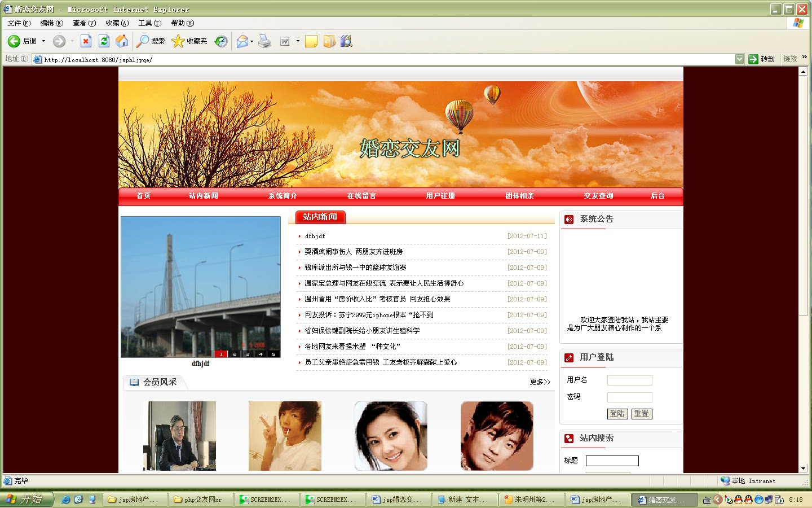Open the 收藏夹 favorites panel

(x=189, y=41)
